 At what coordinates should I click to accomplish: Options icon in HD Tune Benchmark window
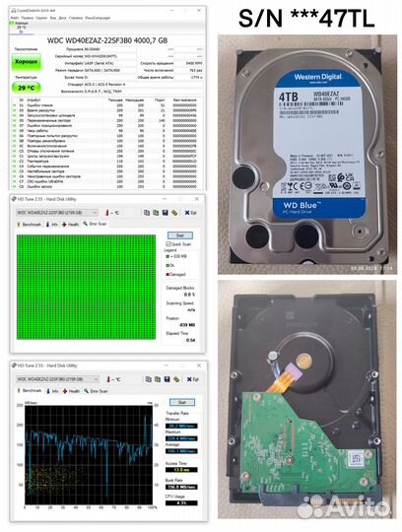[176, 379]
